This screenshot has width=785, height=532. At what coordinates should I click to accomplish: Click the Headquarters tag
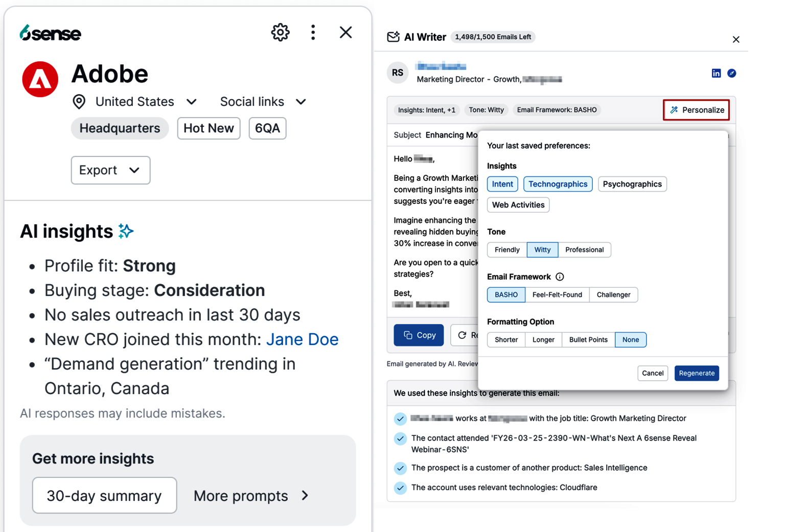120,128
